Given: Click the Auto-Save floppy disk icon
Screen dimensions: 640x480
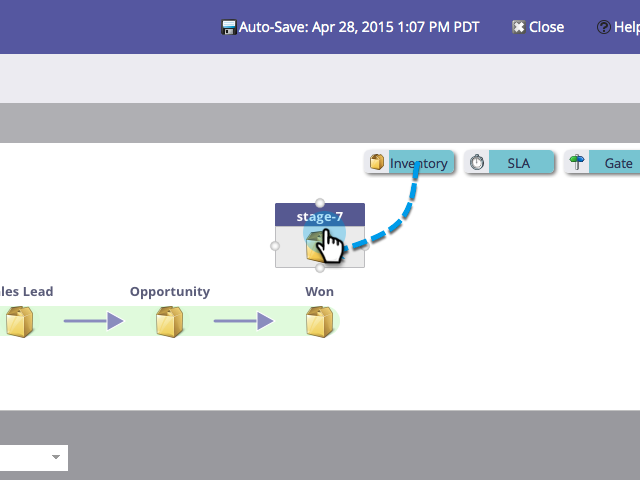Looking at the screenshot, I should click(229, 27).
